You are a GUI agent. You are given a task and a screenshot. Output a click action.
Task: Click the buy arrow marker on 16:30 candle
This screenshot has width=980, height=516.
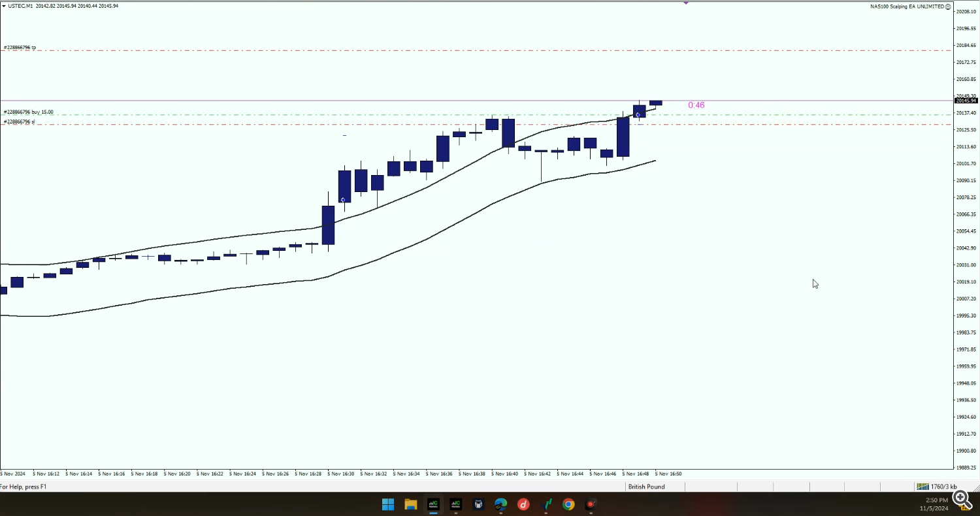click(343, 200)
